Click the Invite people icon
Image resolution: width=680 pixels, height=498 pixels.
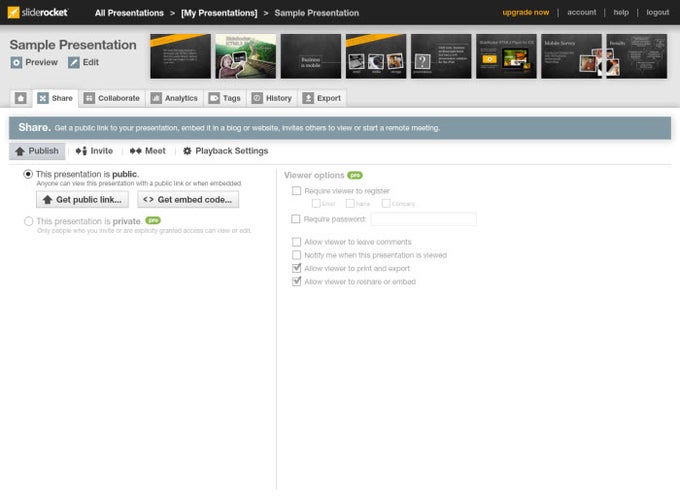(x=81, y=151)
